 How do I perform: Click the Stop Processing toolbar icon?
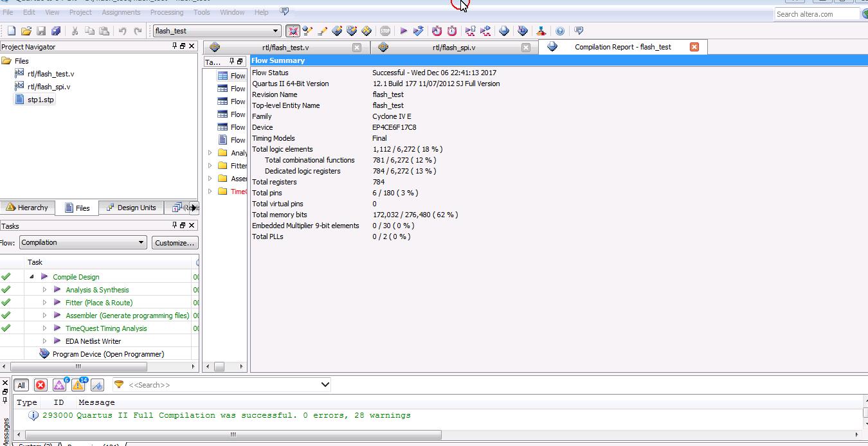pos(385,31)
